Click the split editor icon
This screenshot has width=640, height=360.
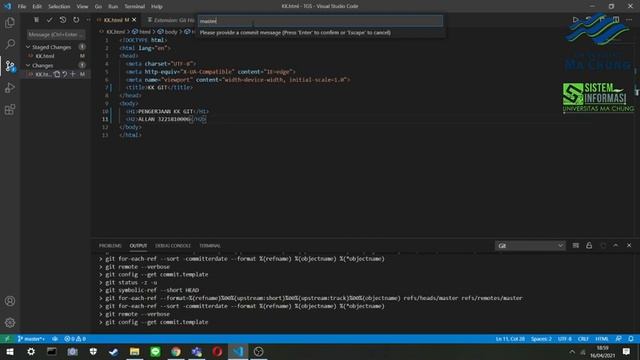pyautogui.click(x=616, y=20)
